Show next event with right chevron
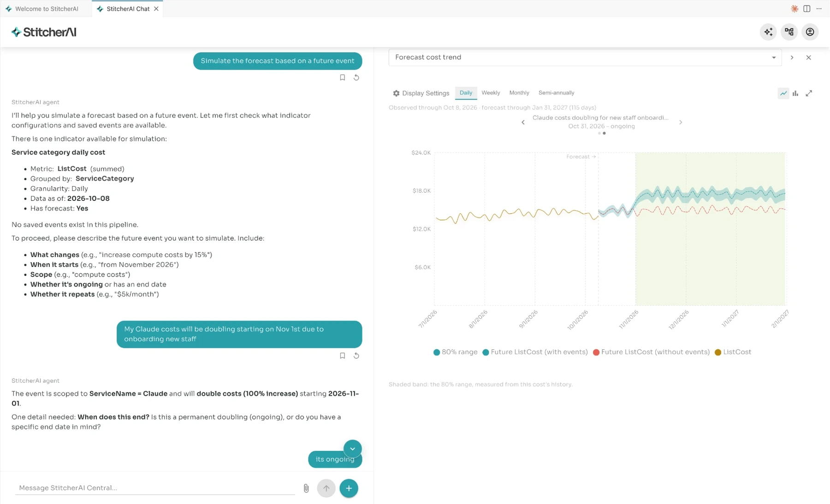 (681, 123)
